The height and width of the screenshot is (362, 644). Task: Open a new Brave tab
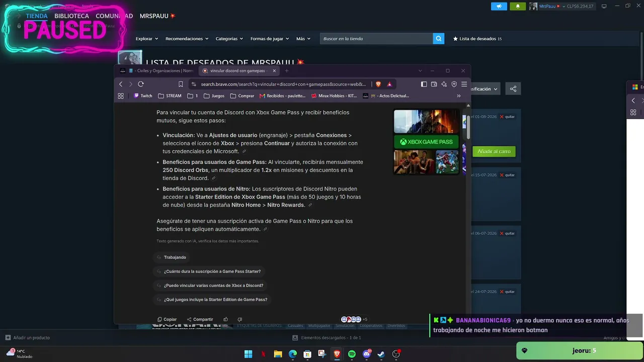click(x=287, y=71)
